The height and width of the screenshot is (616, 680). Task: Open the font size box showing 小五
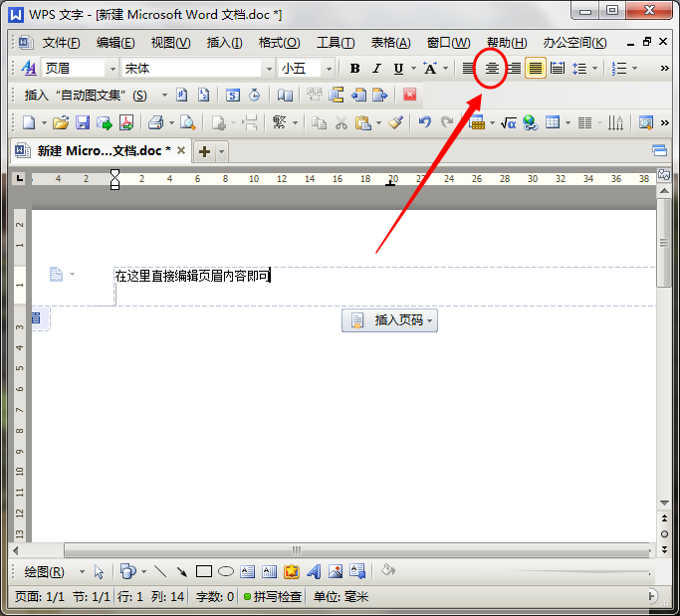coord(307,69)
